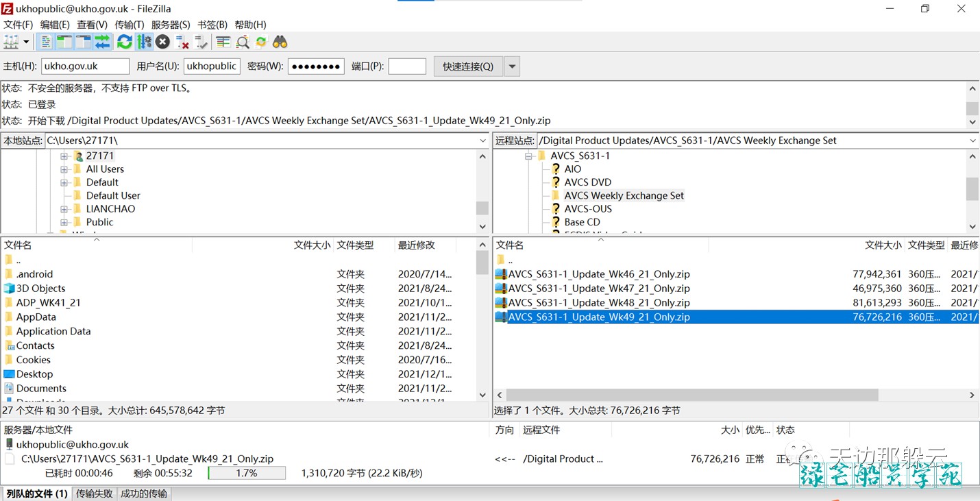Click the username input field
980x501 pixels.
tap(212, 66)
